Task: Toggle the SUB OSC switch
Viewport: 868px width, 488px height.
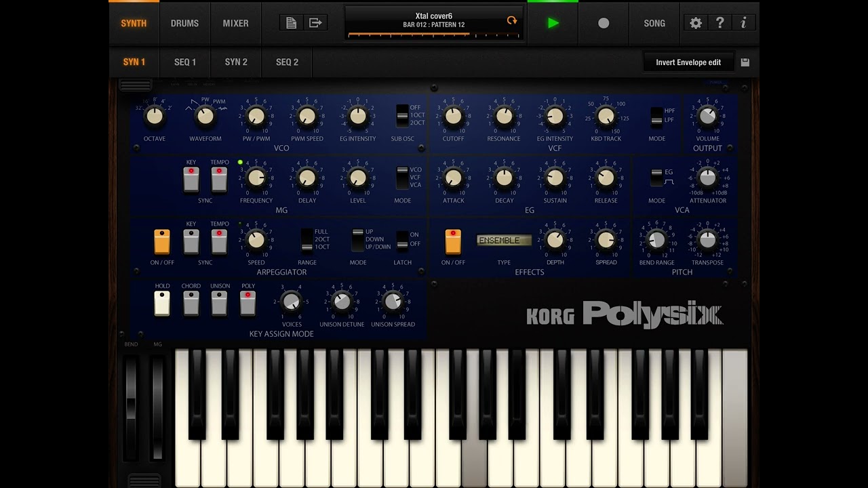Action: pos(402,116)
